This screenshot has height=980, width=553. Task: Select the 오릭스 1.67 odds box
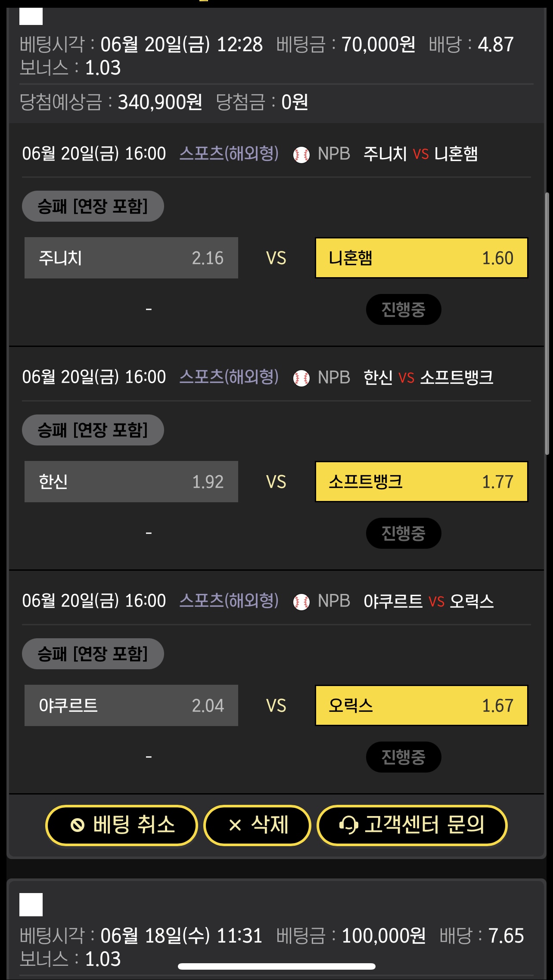pyautogui.click(x=422, y=705)
